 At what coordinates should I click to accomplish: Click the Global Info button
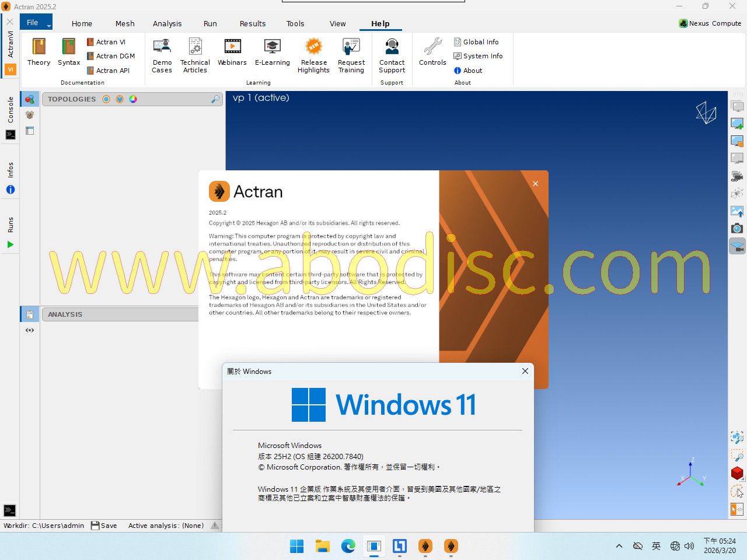(476, 42)
